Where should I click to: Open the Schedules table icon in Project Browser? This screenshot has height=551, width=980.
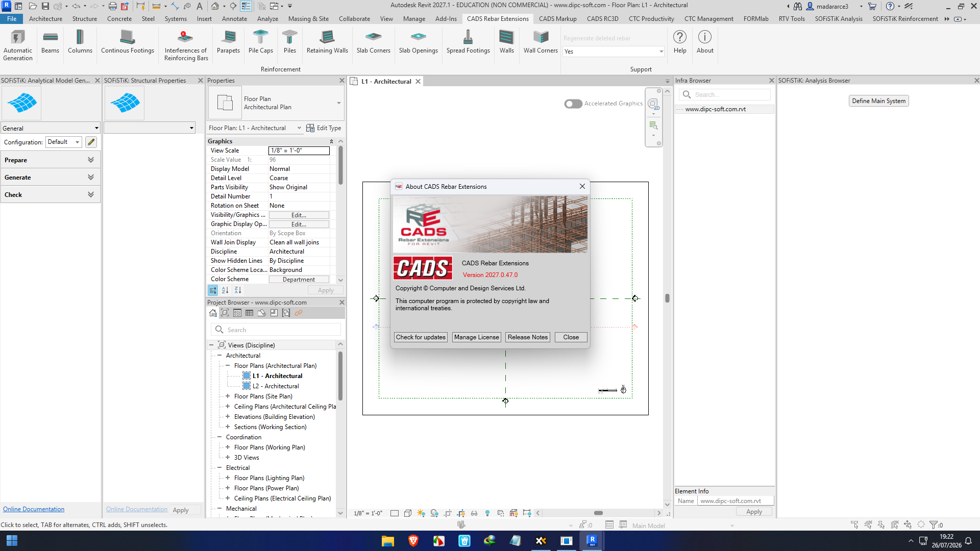pos(250,313)
